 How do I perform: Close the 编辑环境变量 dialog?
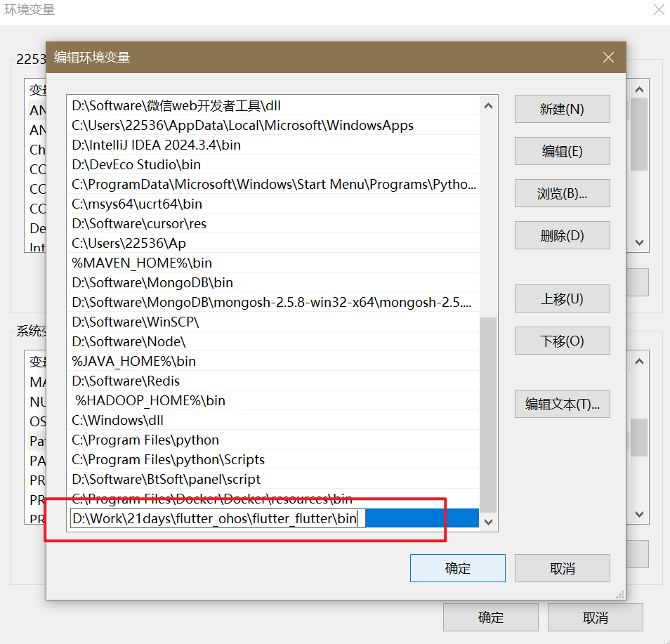(608, 58)
